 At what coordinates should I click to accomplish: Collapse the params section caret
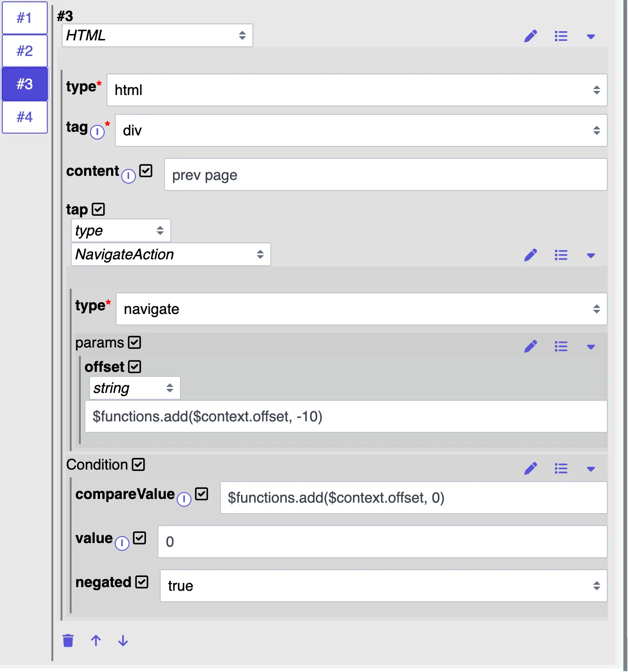tap(591, 347)
